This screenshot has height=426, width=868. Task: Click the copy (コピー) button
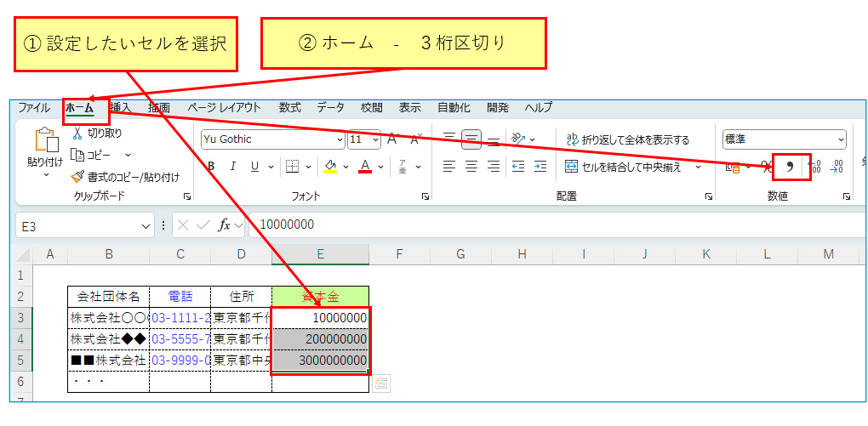pyautogui.click(x=92, y=155)
